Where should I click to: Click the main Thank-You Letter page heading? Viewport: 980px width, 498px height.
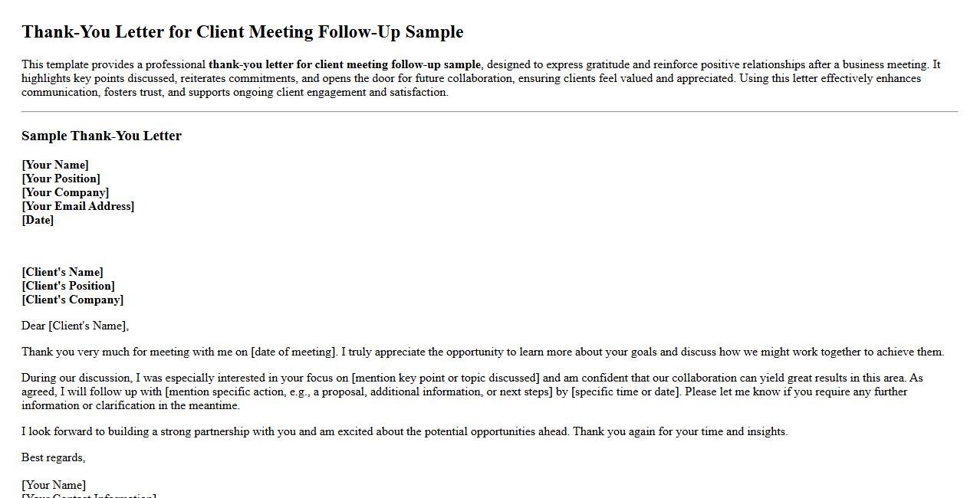pyautogui.click(x=242, y=32)
